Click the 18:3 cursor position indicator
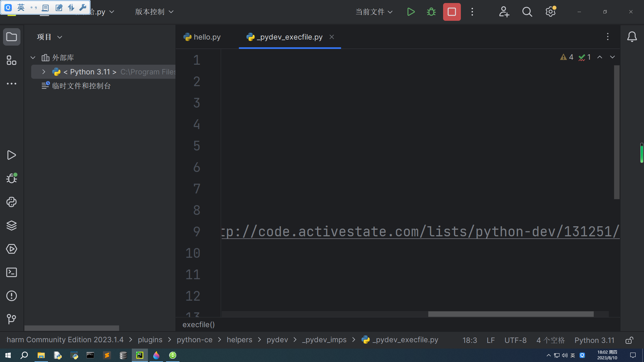 tap(470, 340)
